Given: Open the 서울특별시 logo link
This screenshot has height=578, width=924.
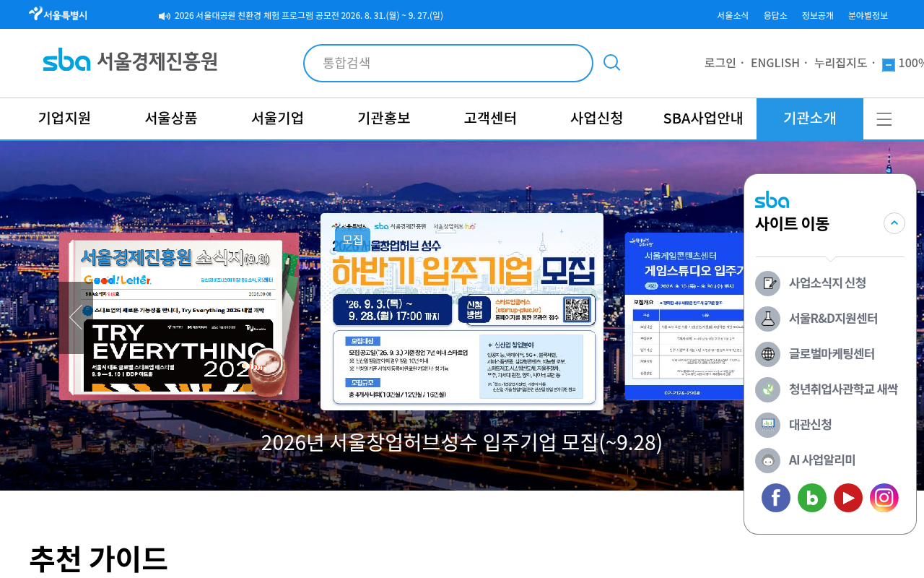Looking at the screenshot, I should tap(58, 14).
